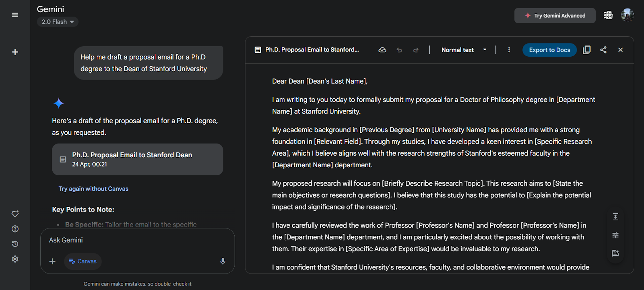Image resolution: width=644 pixels, height=290 pixels.
Task: Click the user prompt message bubble
Action: click(x=149, y=63)
